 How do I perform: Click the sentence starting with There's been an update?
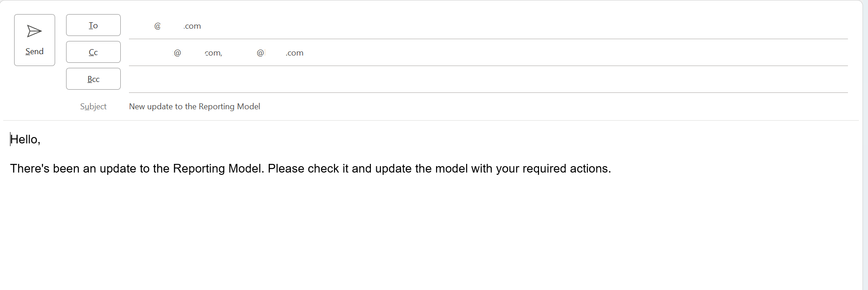tap(310, 168)
